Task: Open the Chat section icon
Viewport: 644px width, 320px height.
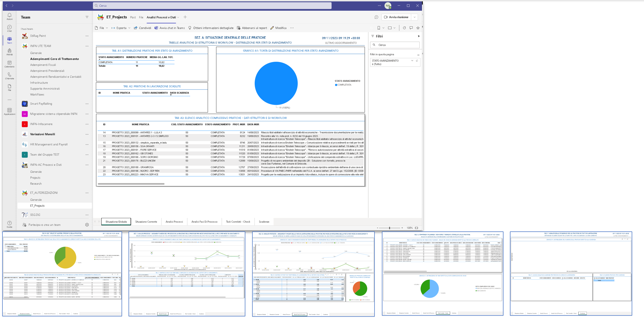Action: (10, 28)
